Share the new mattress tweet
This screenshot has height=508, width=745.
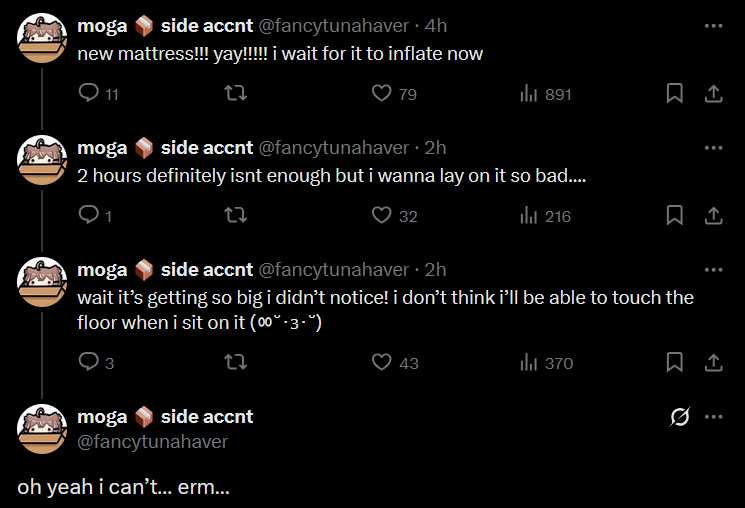[713, 93]
